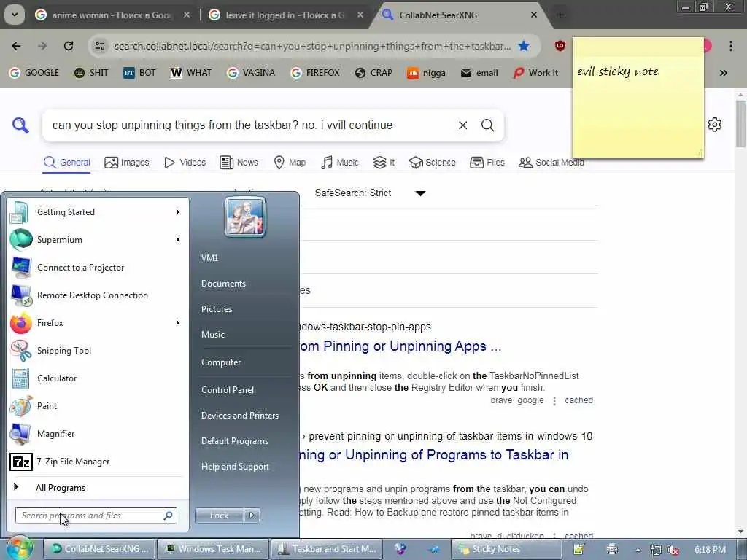Screen dimensions: 747x560
Task: Select Images search category
Action: pos(127,163)
